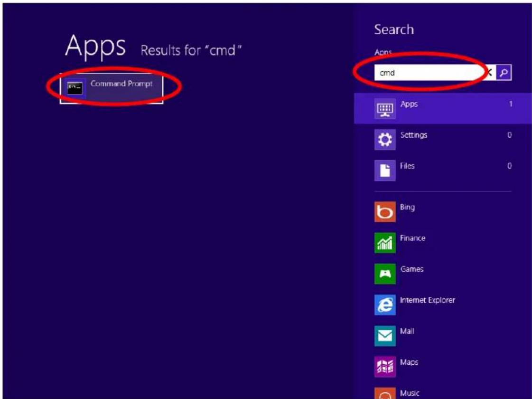Select the Settings search category
Screen dimensions: 532x399
(x=443, y=139)
